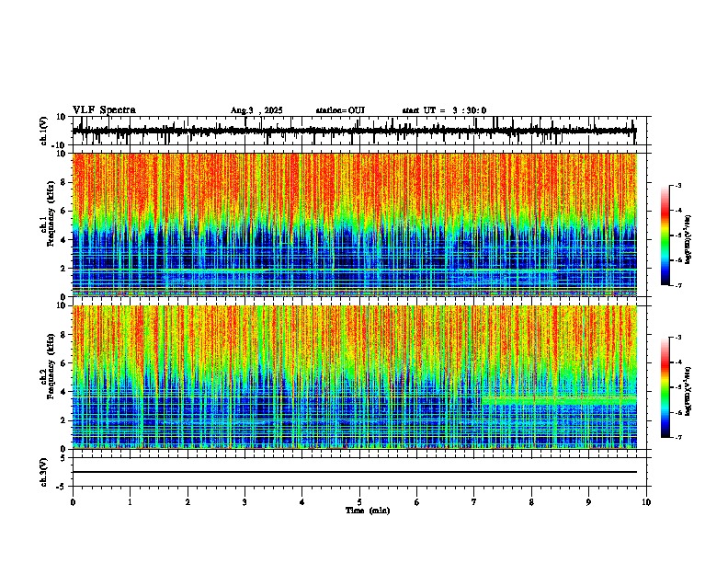Screen dimensions: 728x563
Task: Click the "VLF Spectra" plot title
Action: (104, 109)
